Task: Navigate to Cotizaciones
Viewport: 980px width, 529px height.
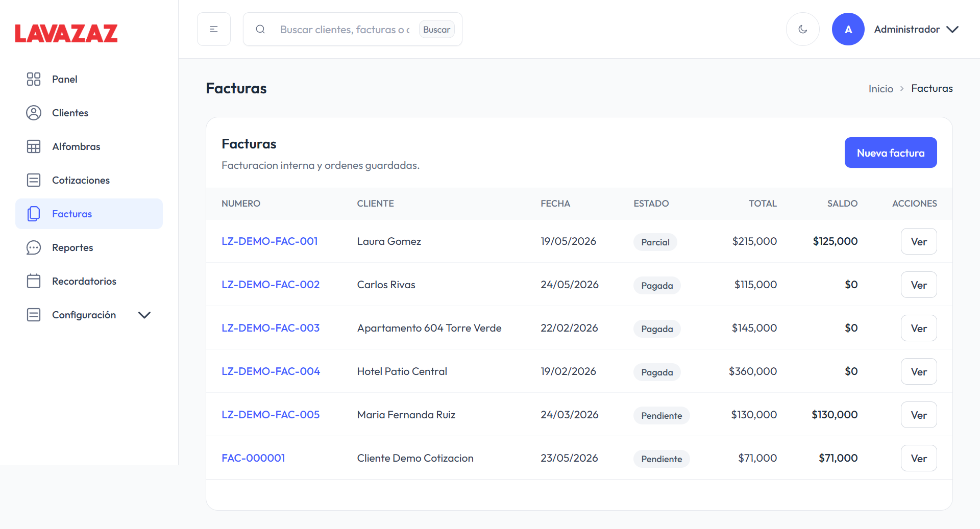Action: click(89, 180)
